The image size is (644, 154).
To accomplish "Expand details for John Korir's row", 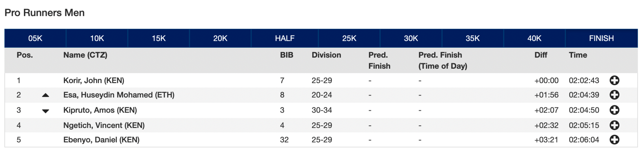I will 614,80.
